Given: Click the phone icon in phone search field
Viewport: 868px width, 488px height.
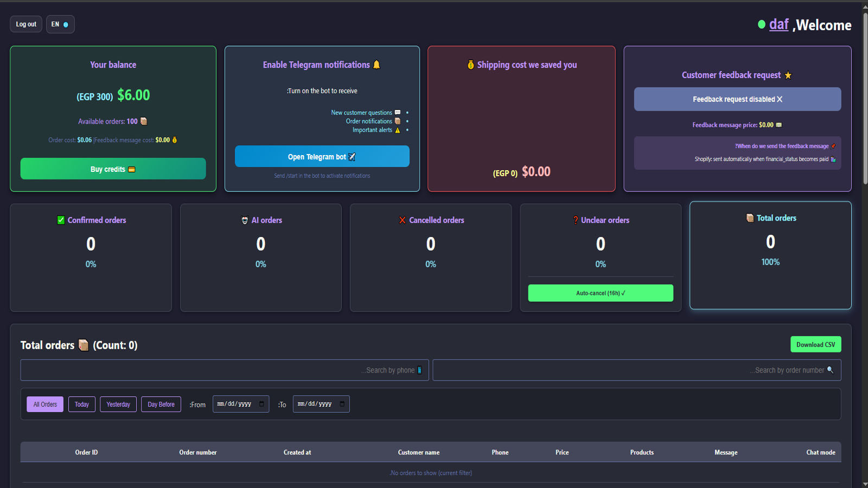Looking at the screenshot, I should point(419,370).
